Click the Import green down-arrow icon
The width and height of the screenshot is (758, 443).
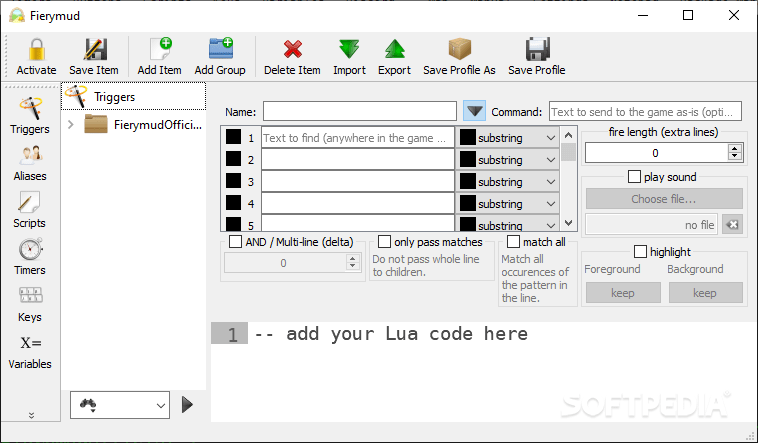pos(349,49)
